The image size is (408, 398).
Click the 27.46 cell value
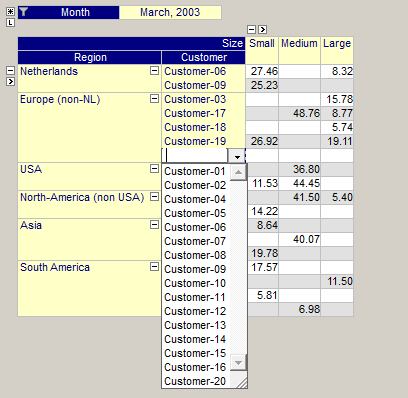(262, 71)
